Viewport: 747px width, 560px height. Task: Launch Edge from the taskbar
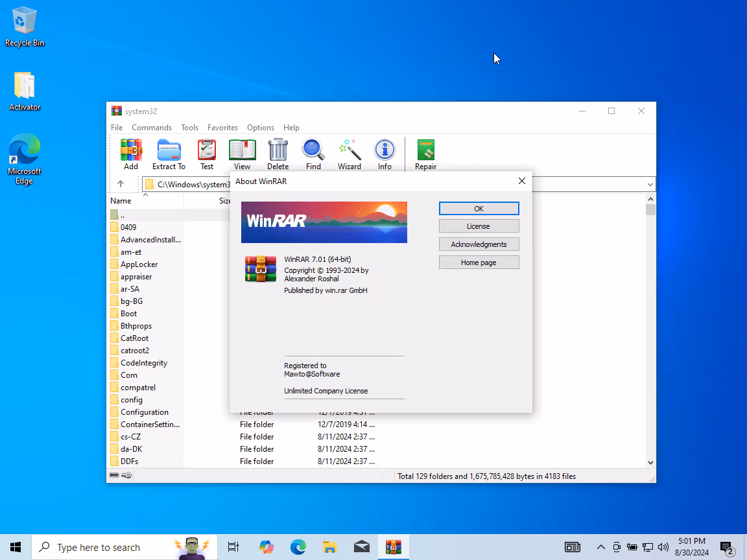[x=298, y=547]
